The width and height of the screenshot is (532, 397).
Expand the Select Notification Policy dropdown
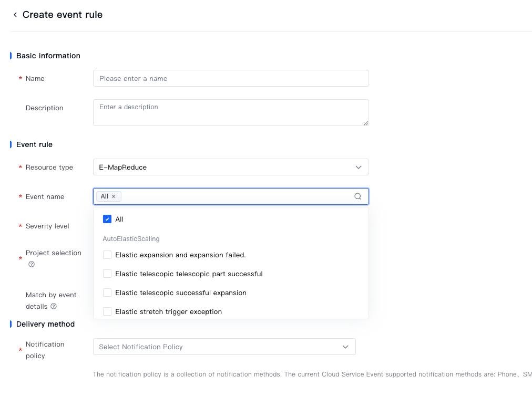[x=224, y=347]
